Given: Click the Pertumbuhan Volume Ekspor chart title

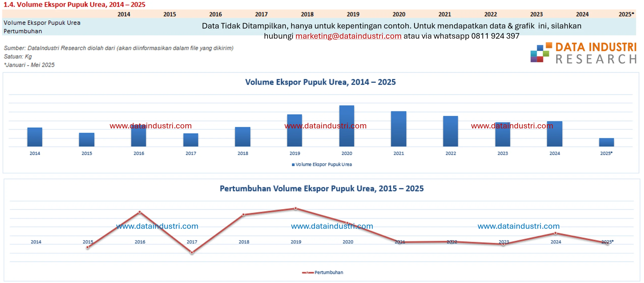Looking at the screenshot, I should pyautogui.click(x=321, y=188).
